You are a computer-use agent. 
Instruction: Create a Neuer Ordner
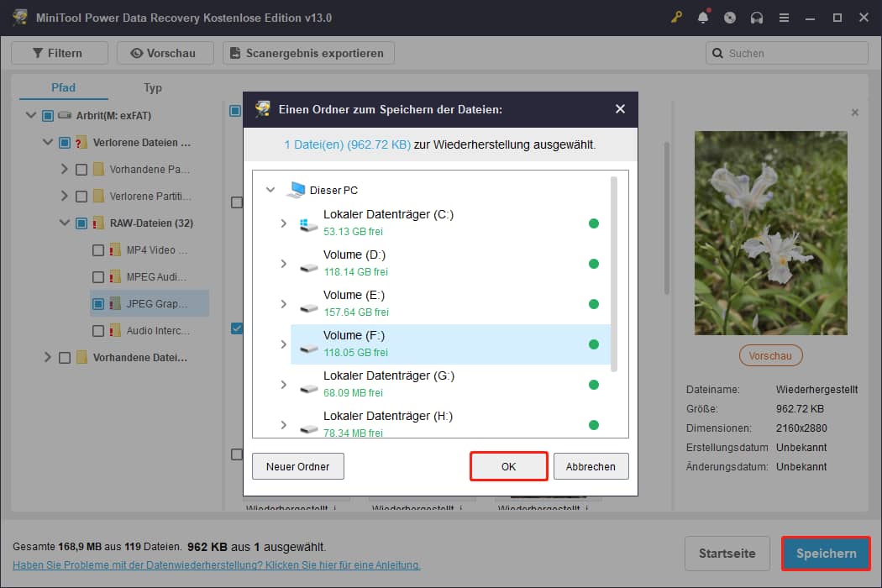(x=297, y=466)
